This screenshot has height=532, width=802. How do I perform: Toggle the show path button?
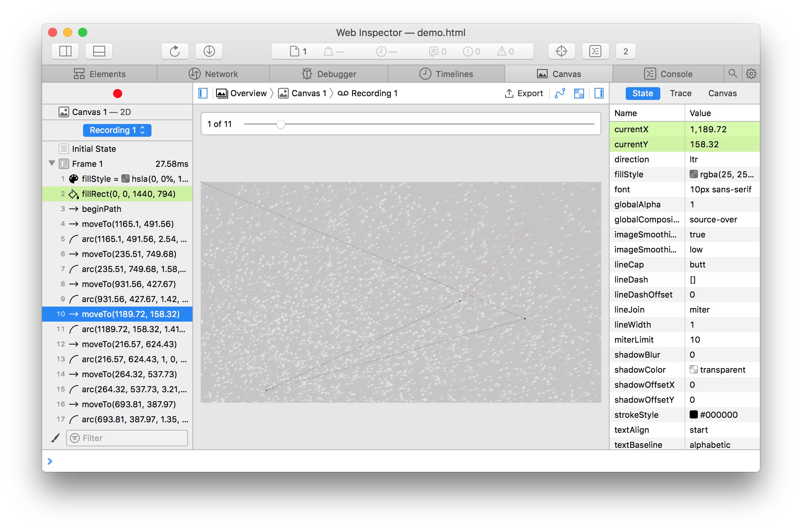pyautogui.click(x=560, y=93)
